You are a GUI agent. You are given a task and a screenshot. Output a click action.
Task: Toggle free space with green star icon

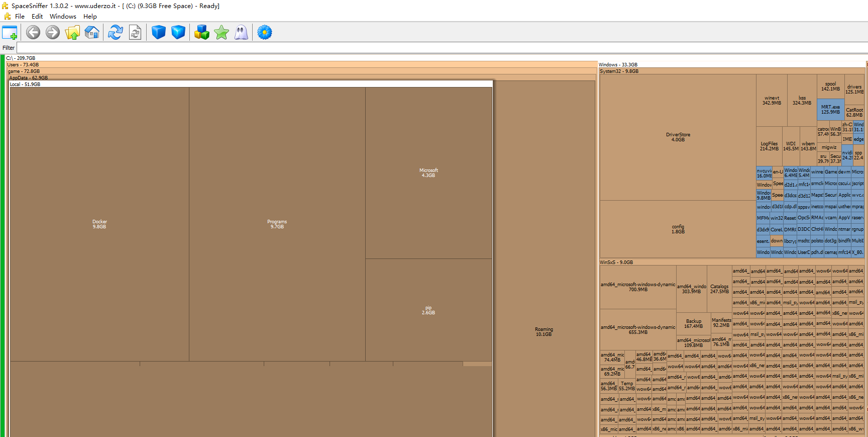tap(222, 33)
